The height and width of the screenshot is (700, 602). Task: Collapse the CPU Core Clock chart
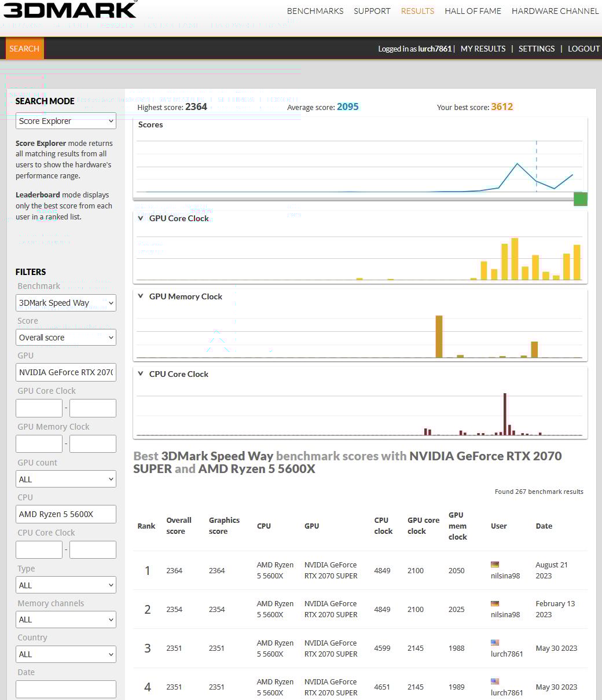pyautogui.click(x=141, y=374)
